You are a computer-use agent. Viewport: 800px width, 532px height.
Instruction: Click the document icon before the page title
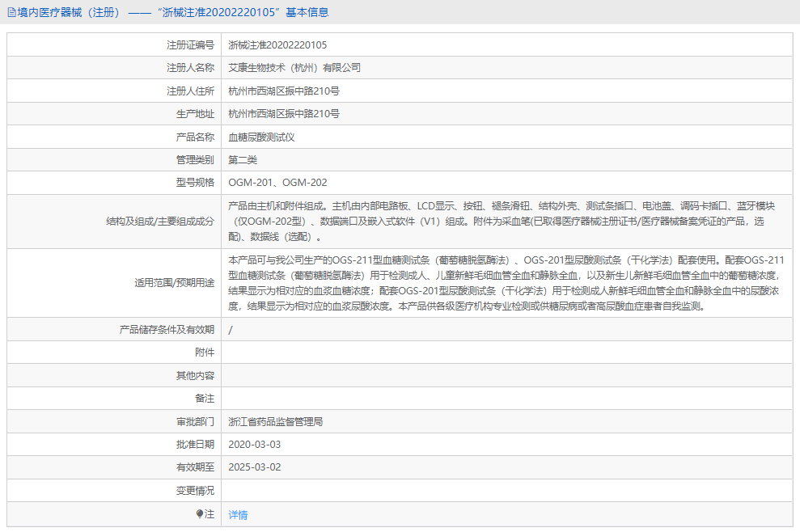click(11, 11)
